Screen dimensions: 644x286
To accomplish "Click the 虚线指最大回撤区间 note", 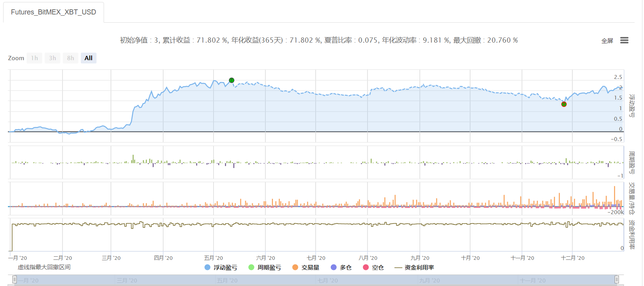I will point(44,267).
